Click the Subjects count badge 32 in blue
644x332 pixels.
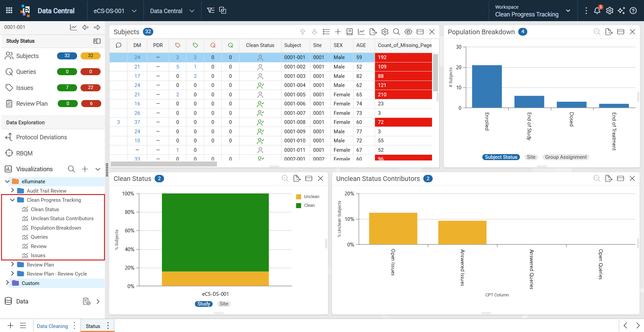pos(67,56)
